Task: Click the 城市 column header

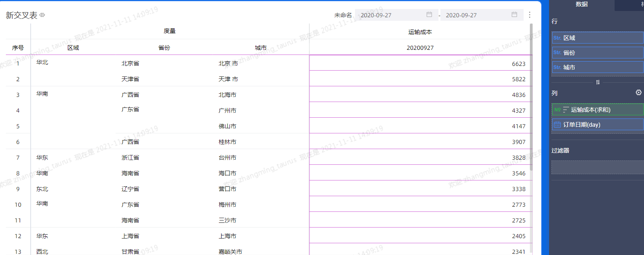Action: pos(260,48)
